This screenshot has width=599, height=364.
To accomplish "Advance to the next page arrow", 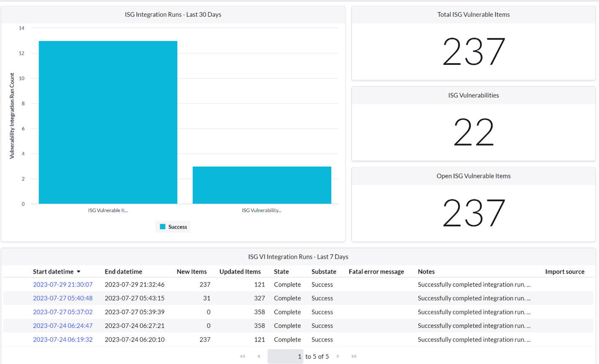I will tap(338, 356).
